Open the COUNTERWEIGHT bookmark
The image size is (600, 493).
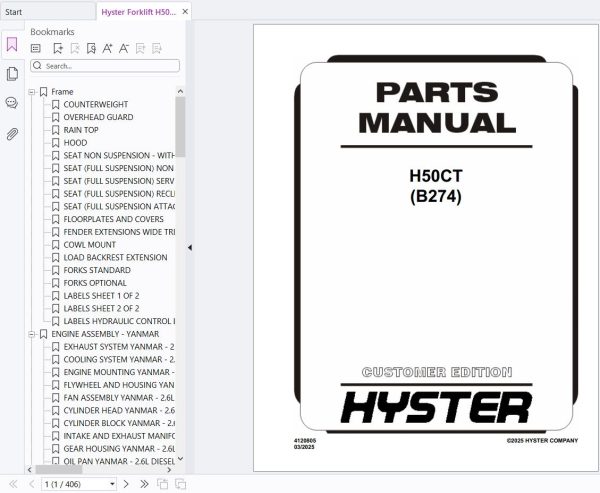[96, 104]
